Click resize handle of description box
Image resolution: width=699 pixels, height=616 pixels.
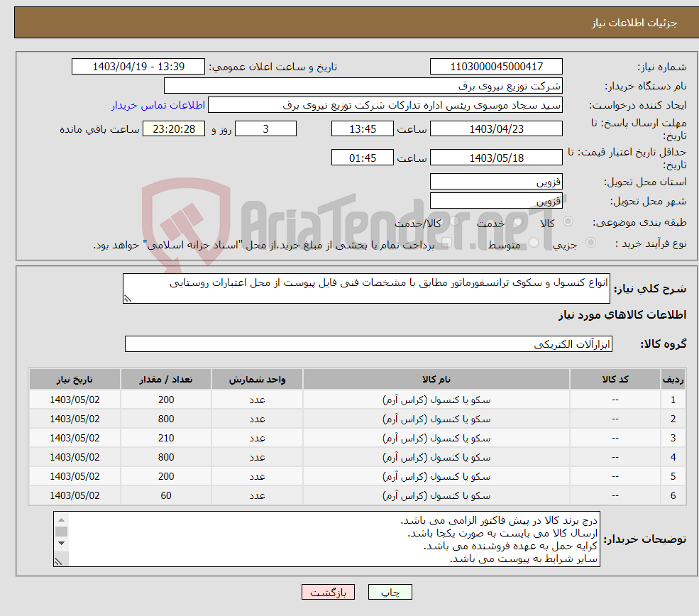(128, 299)
